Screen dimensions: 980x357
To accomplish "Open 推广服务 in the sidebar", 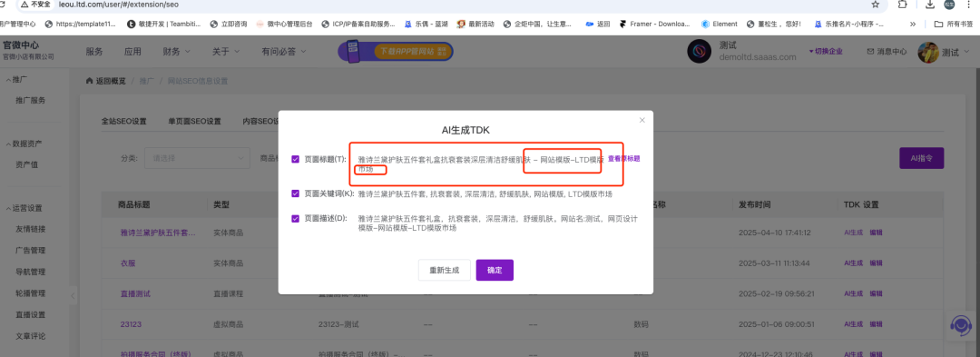I will 31,100.
